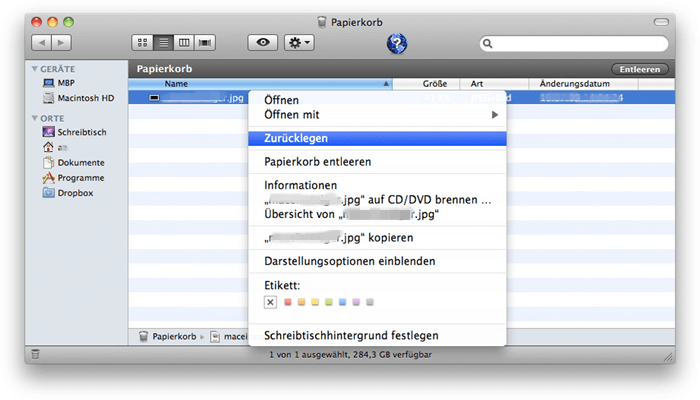The height and width of the screenshot is (400, 700).
Task: Apply the red label color
Action: (288, 302)
